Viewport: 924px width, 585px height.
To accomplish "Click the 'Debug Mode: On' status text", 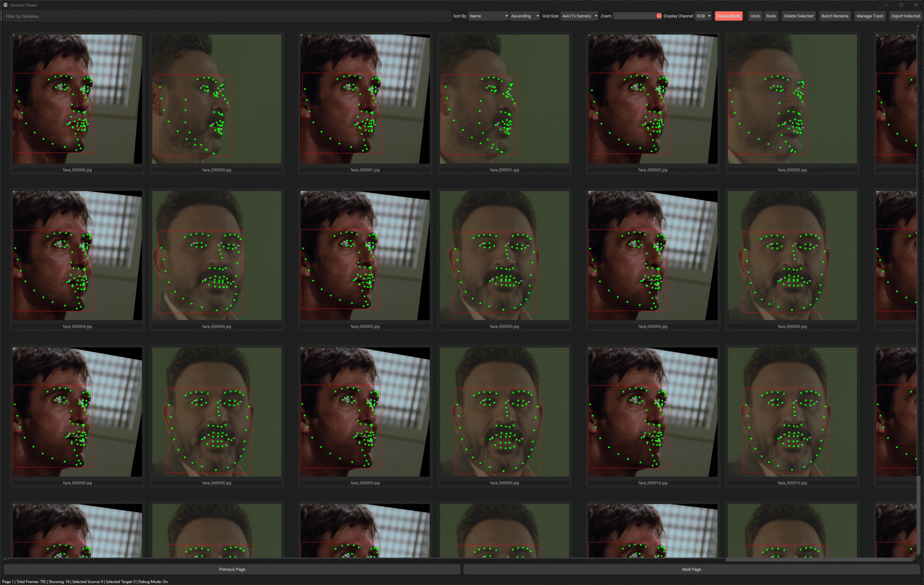I will [153, 581].
